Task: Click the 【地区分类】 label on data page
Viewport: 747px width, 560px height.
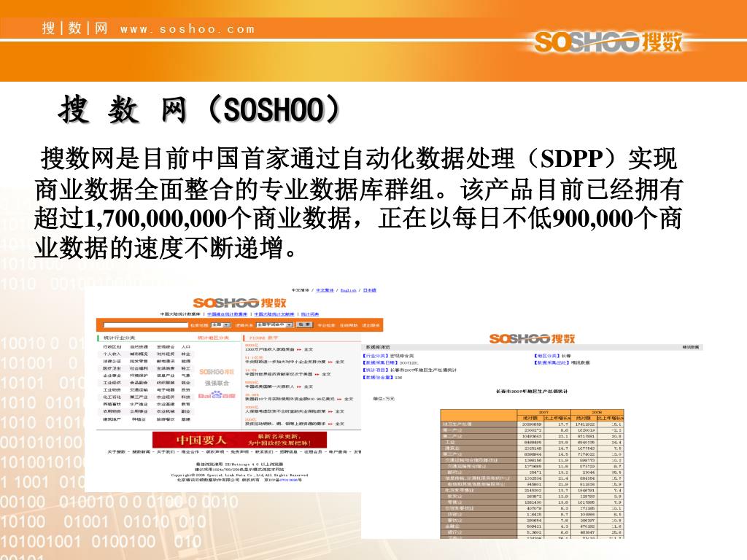Action: (x=548, y=356)
